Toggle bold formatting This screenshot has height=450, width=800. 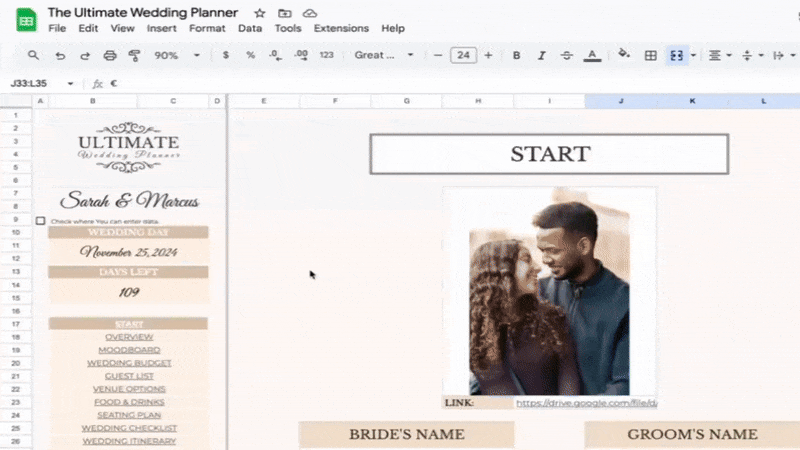click(517, 56)
